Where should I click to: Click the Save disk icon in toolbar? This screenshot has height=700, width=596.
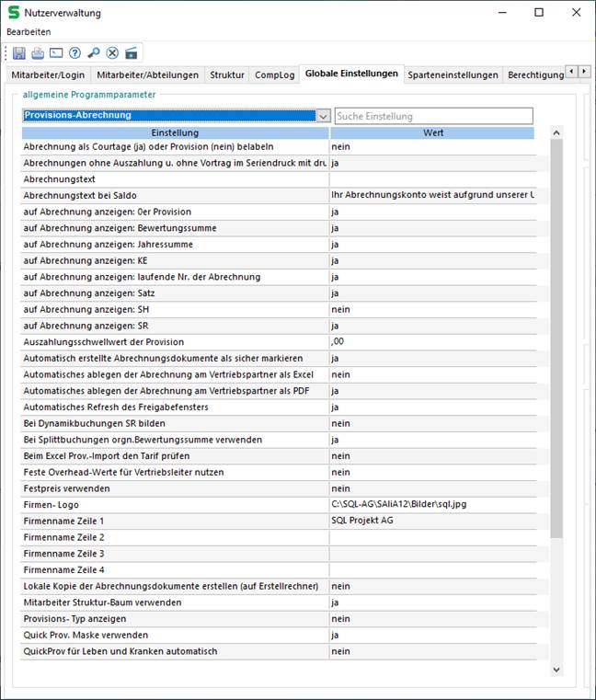click(x=18, y=53)
